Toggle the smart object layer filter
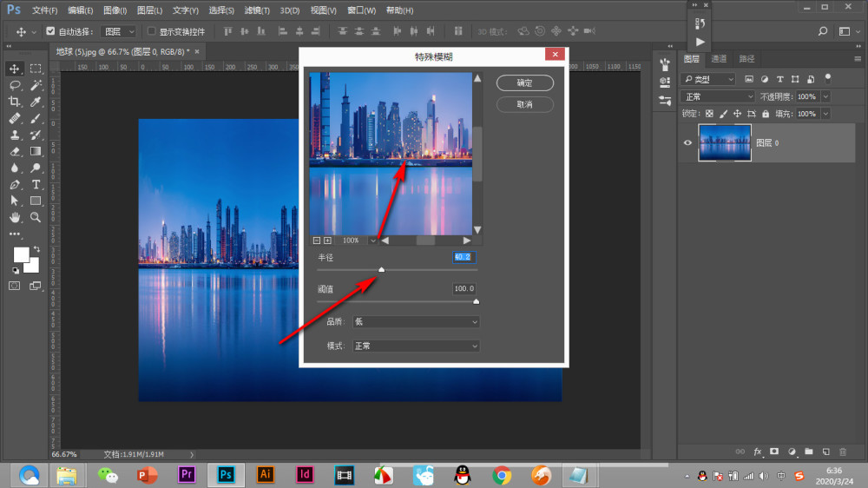868x488 pixels. [x=811, y=79]
